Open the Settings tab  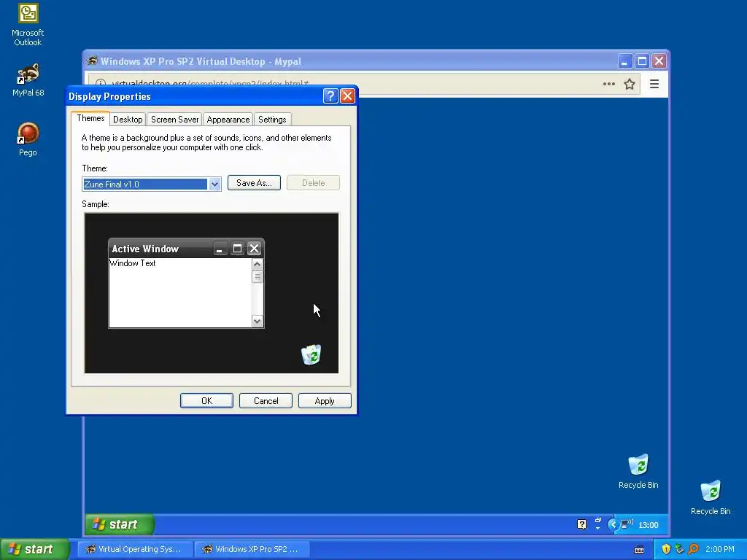click(272, 120)
